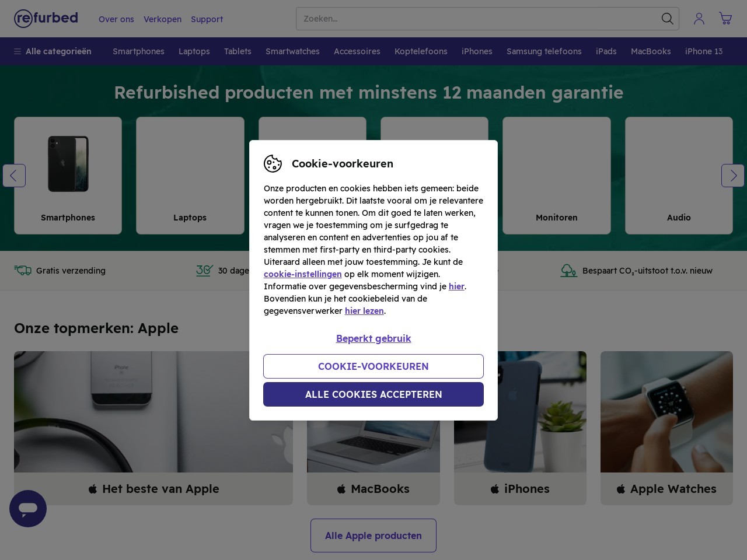
Task: Open the user account icon
Action: pyautogui.click(x=699, y=19)
